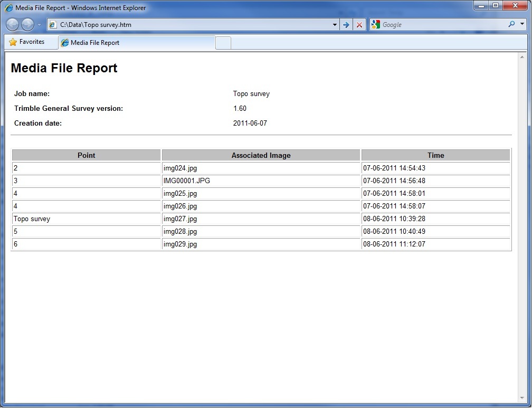This screenshot has height=408, width=532.
Task: Click the magnifier Search icon
Action: click(x=511, y=24)
